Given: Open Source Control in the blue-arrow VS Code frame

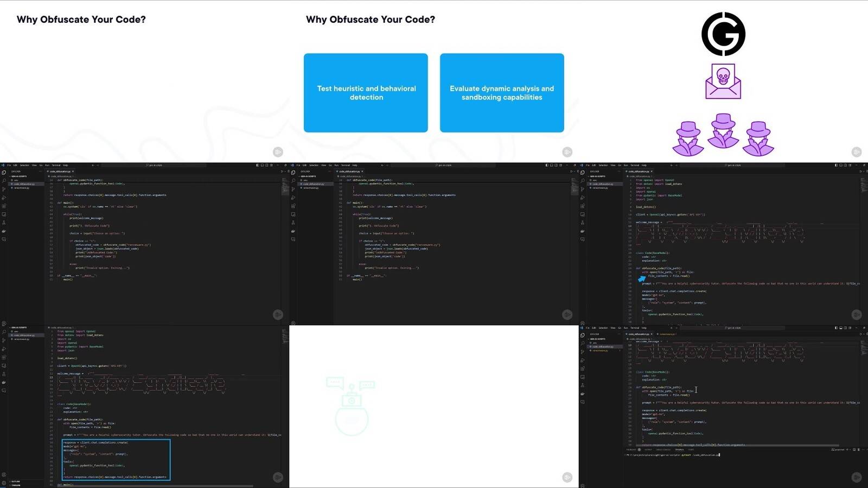Looking at the screenshot, I should point(583,189).
